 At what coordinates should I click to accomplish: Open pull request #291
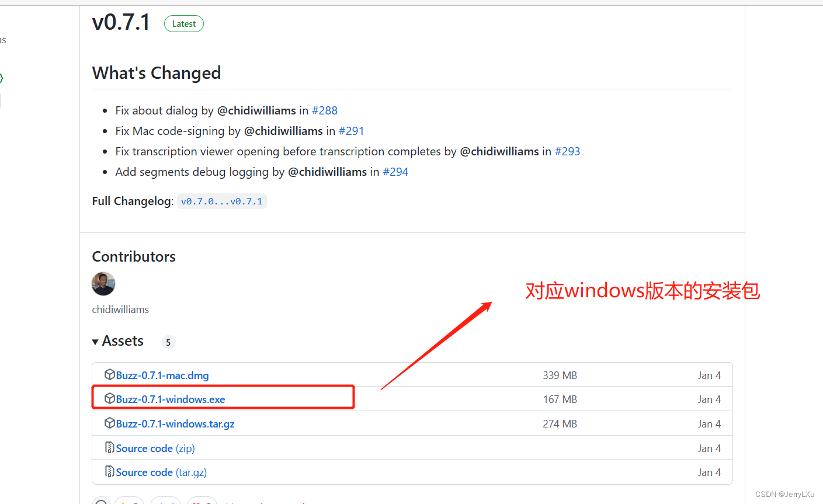351,131
